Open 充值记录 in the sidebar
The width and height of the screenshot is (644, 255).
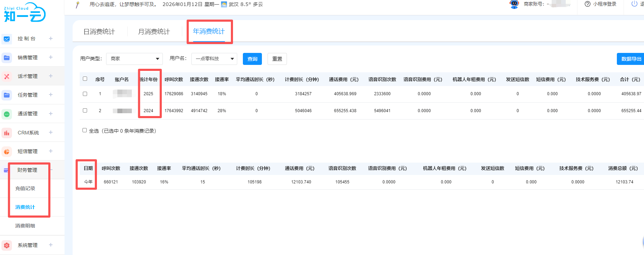coord(25,188)
